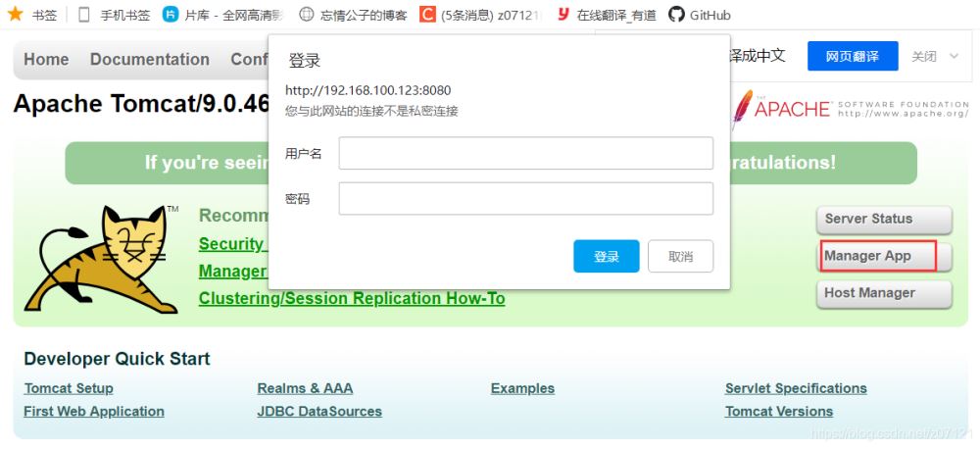This screenshot has height=449, width=980.
Task: Click the Manager App button
Action: 884,257
